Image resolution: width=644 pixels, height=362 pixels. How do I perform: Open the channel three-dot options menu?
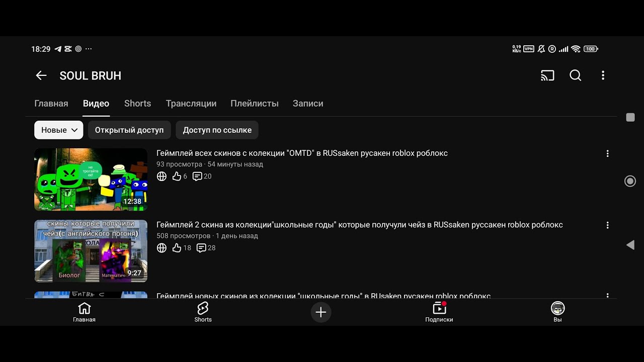603,75
